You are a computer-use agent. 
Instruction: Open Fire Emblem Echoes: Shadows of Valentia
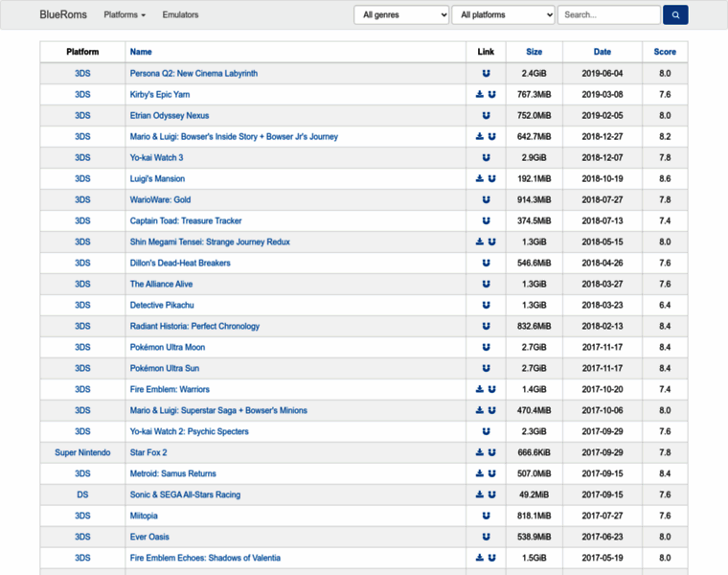[x=205, y=558]
